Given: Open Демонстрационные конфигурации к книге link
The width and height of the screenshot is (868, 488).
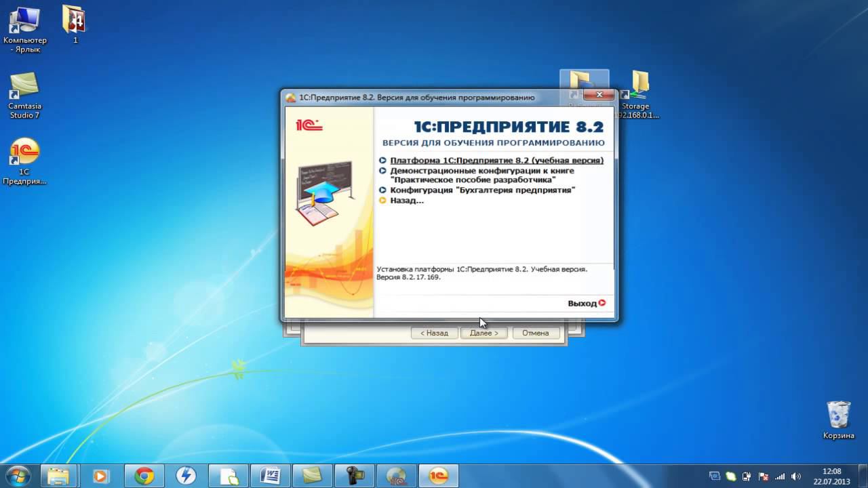Looking at the screenshot, I should point(482,175).
